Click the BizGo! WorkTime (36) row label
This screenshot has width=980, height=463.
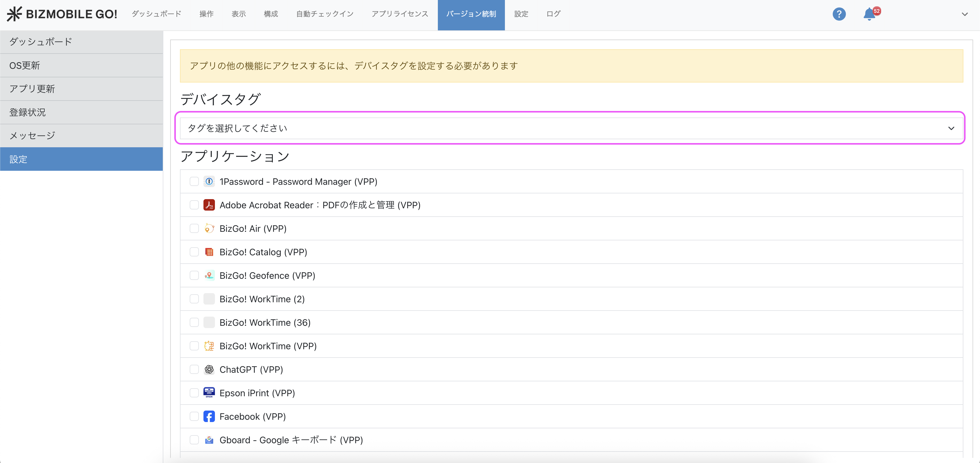(x=265, y=323)
